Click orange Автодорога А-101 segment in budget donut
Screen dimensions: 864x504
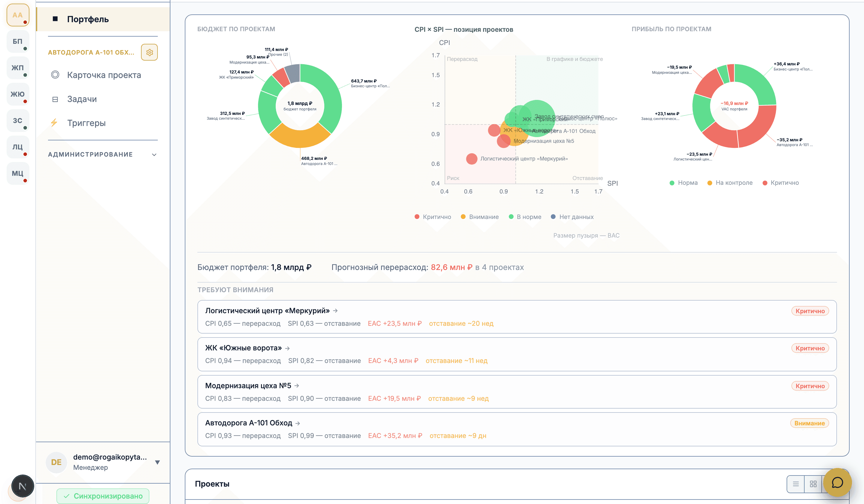click(x=300, y=139)
